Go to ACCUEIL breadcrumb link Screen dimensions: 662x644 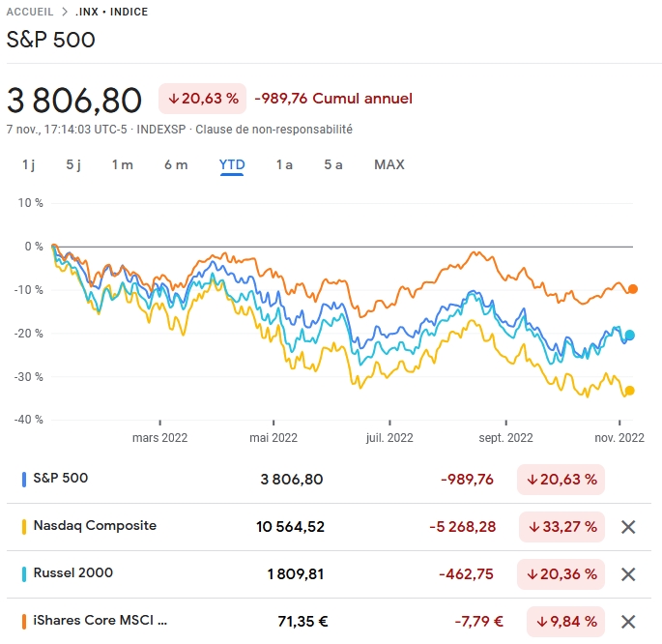[x=30, y=12]
